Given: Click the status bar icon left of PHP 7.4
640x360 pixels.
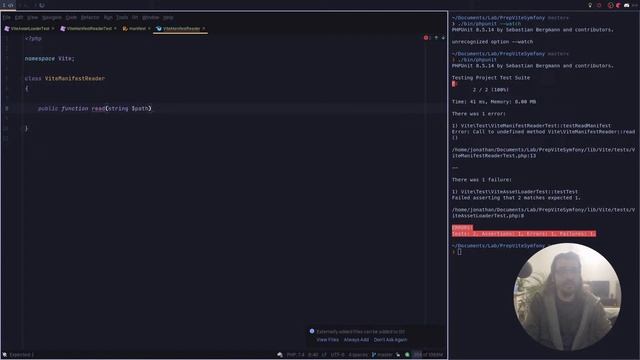Looking at the screenshot, I should coord(280,355).
